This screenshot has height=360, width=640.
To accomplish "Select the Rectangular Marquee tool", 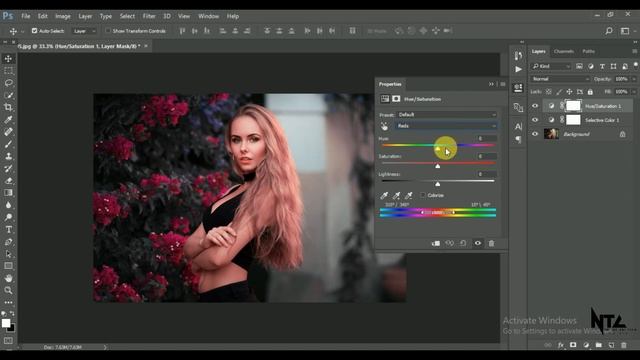I will pos(8,71).
